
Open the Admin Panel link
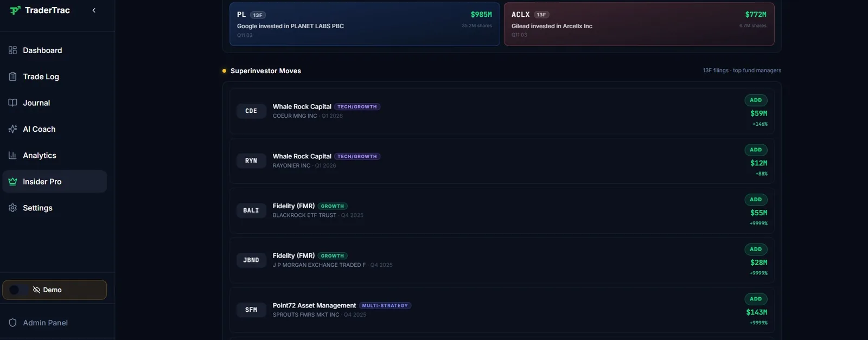[x=54, y=323]
